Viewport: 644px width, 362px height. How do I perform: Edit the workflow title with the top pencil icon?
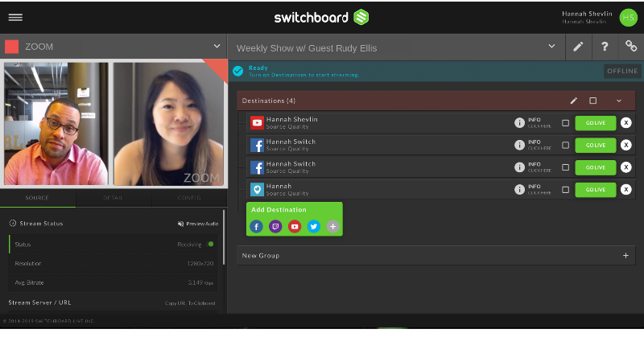tap(578, 47)
